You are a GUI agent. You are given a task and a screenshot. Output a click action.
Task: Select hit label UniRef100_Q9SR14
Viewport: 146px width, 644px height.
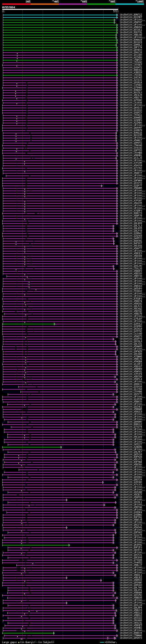(131, 82)
